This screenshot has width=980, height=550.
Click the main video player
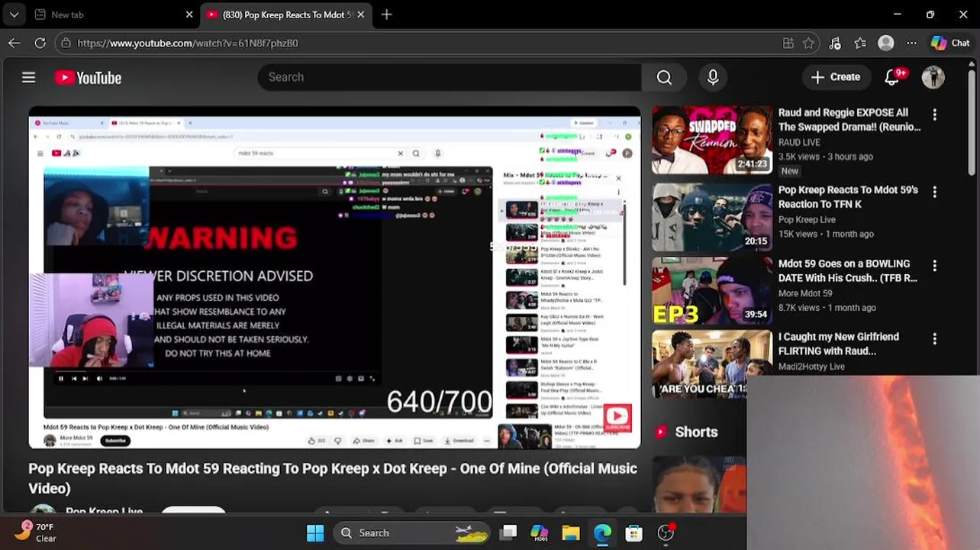[x=334, y=277]
